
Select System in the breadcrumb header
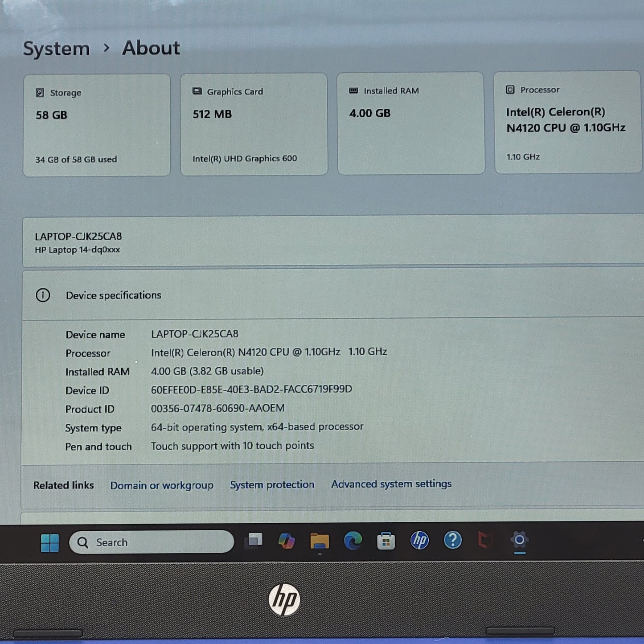click(56, 48)
